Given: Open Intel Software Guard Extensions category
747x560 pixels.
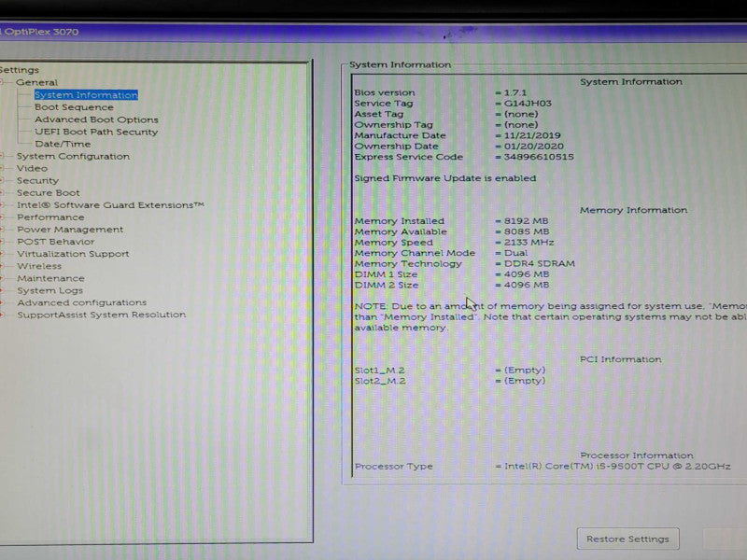Looking at the screenshot, I should (x=110, y=205).
